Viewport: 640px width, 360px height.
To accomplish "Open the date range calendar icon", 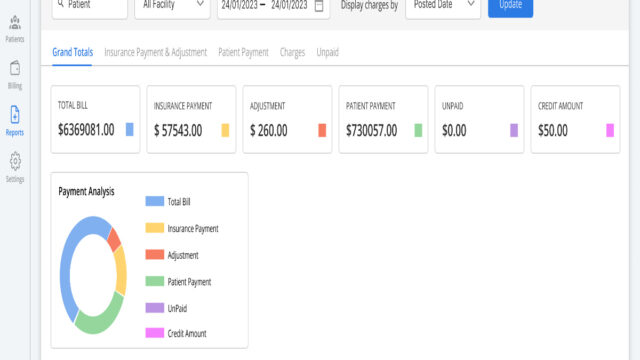I will (319, 6).
